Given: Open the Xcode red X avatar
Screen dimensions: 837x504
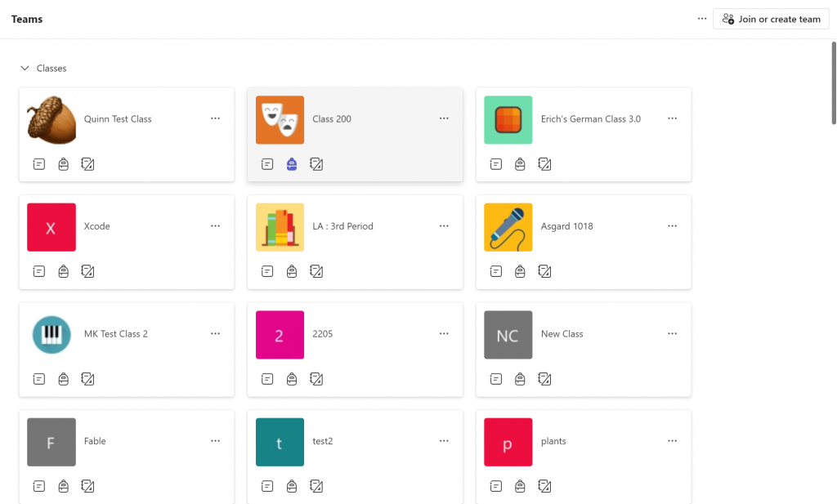Looking at the screenshot, I should [51, 227].
